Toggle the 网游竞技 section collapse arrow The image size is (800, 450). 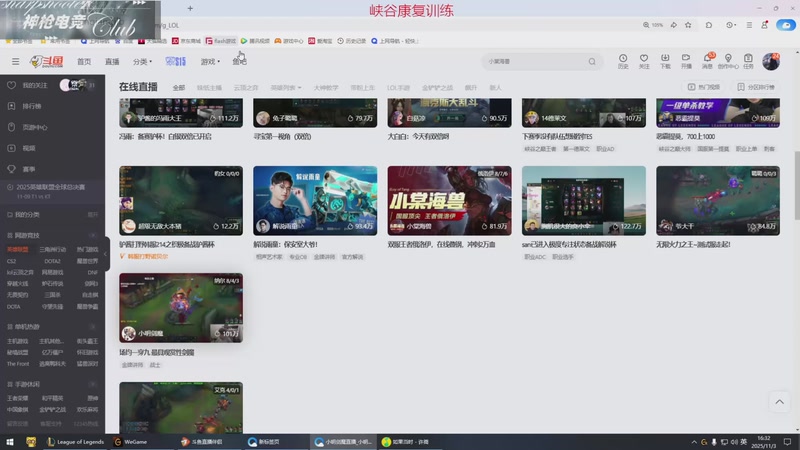[92, 235]
